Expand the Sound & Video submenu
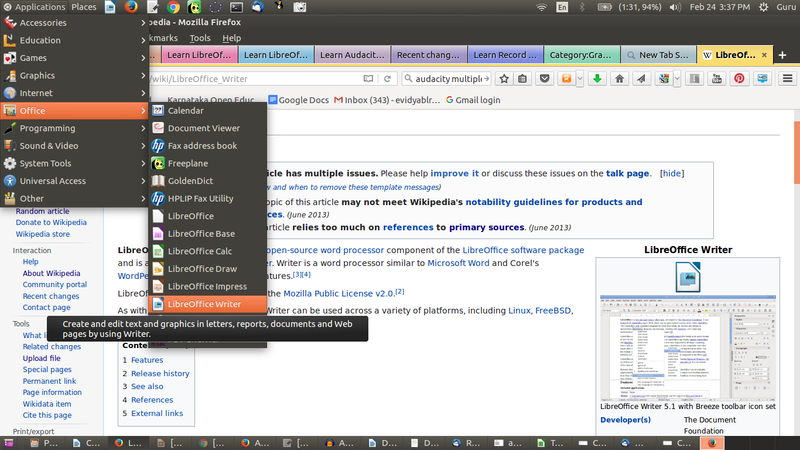This screenshot has width=800, height=450. point(74,146)
